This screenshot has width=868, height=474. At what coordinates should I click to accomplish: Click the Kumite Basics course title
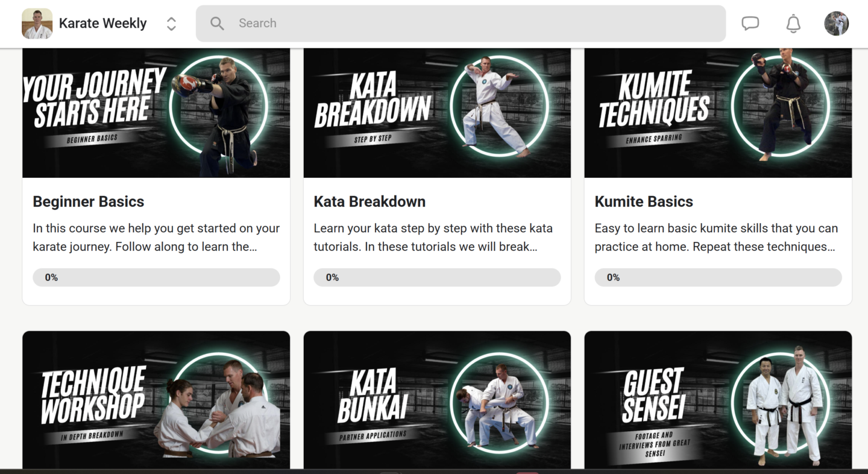click(644, 202)
